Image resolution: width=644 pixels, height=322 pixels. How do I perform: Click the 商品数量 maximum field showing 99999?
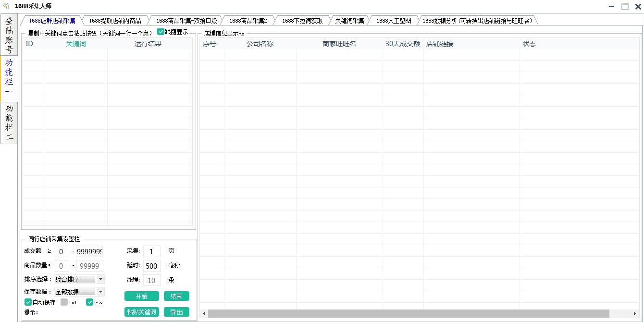pyautogui.click(x=89, y=266)
